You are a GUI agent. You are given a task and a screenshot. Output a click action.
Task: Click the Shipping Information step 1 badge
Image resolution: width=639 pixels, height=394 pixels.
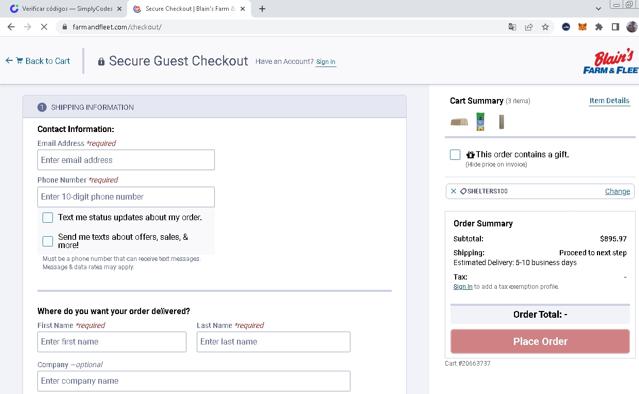(42, 107)
